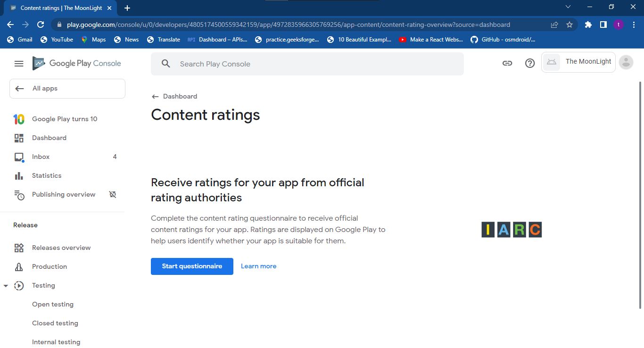Screen dimensions: 644x348
Task: Click the Statistics bar chart icon
Action: 19,176
